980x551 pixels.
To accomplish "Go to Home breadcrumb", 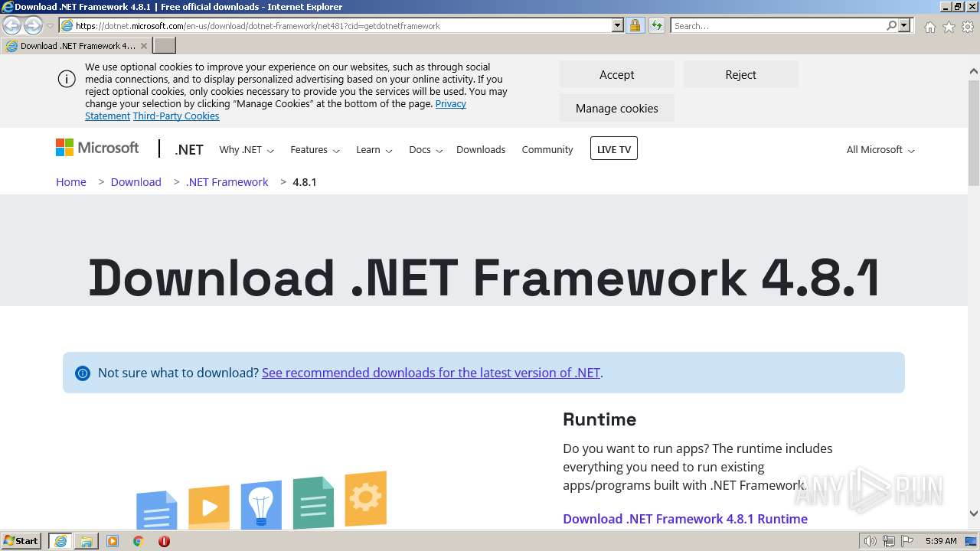I will pos(71,182).
